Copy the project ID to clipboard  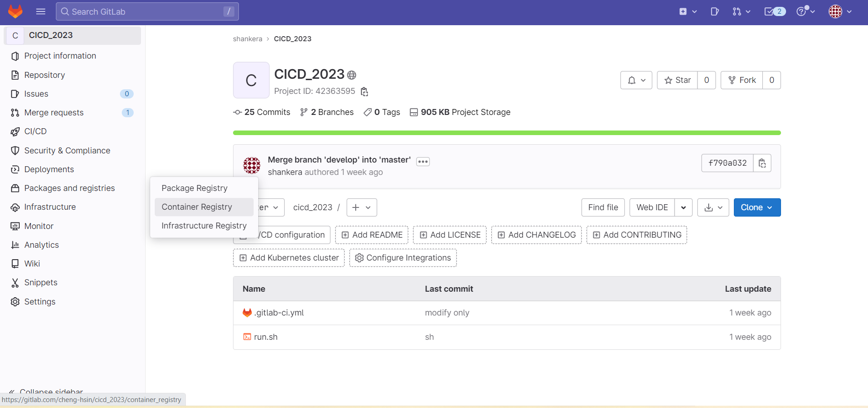click(364, 92)
